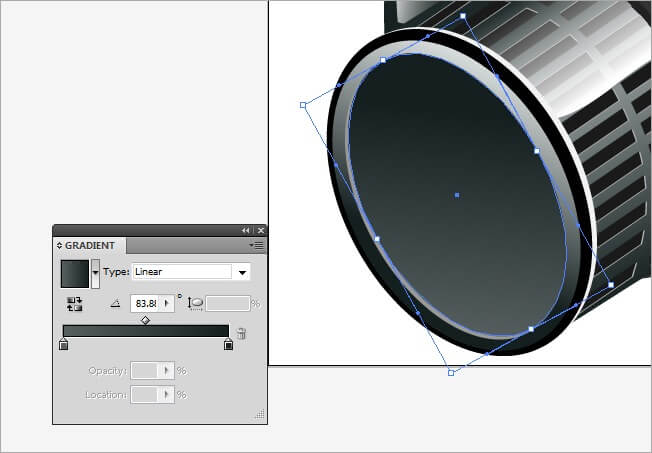Click the gradient angle icon

click(x=116, y=304)
